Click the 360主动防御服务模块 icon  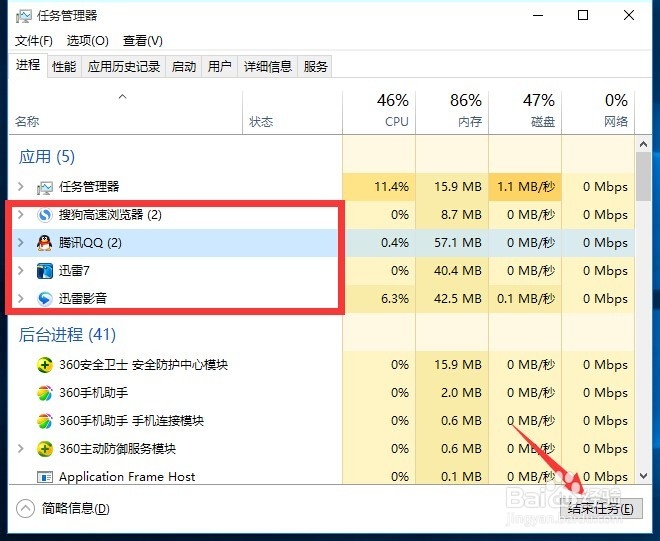[x=45, y=449]
